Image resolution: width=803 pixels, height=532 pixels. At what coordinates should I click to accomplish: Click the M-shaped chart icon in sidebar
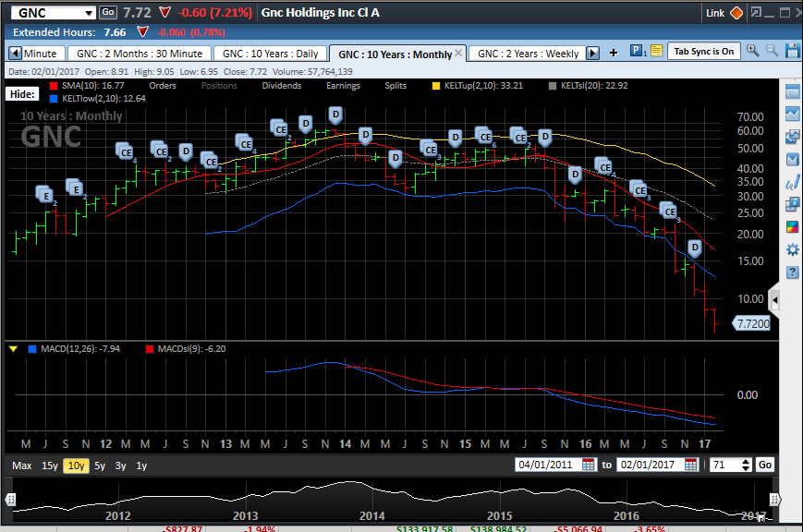pyautogui.click(x=792, y=160)
